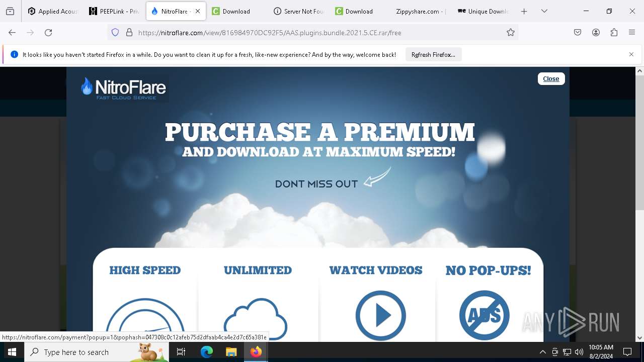Click the DONT MISS OUT text

tap(316, 184)
